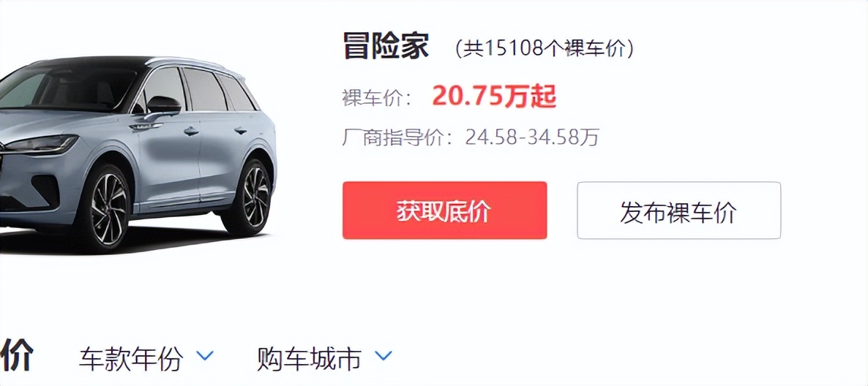Screen dimensions: 868x386
Task: Open the 车款年份 filter label
Action: [x=131, y=358]
